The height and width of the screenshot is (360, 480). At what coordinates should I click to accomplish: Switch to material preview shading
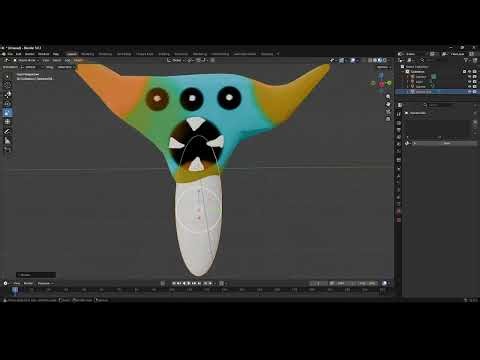[380, 60]
